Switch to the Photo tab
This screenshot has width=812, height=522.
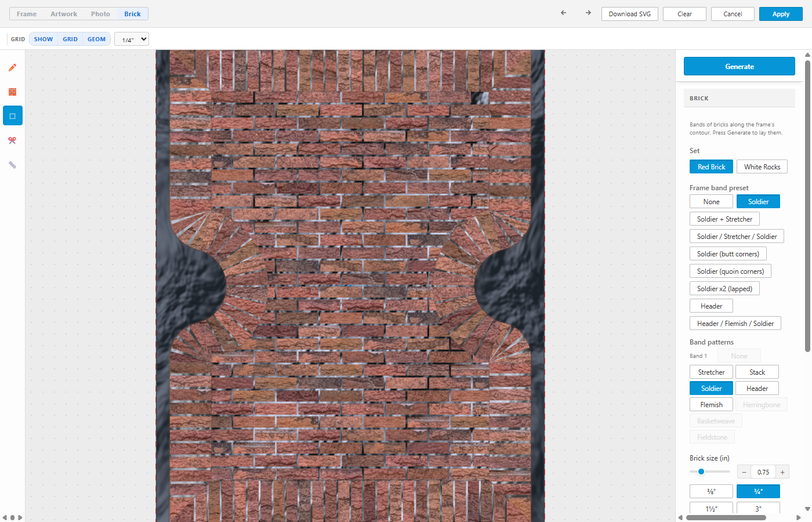pos(100,14)
